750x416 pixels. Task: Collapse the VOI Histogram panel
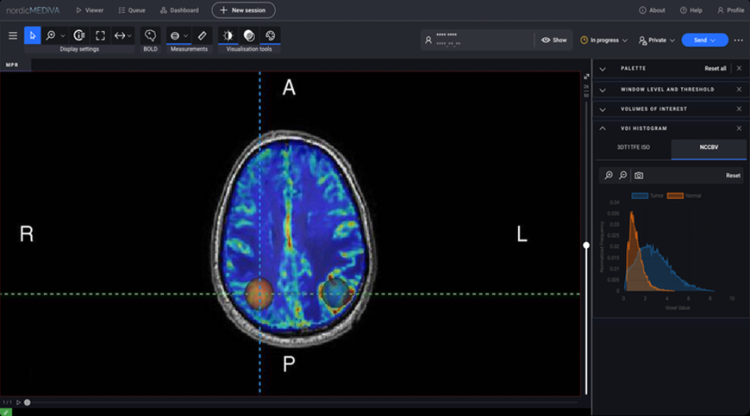[603, 128]
